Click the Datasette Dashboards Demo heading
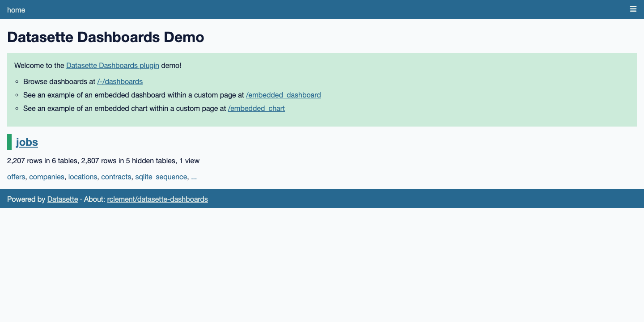The height and width of the screenshot is (322, 644). (106, 37)
